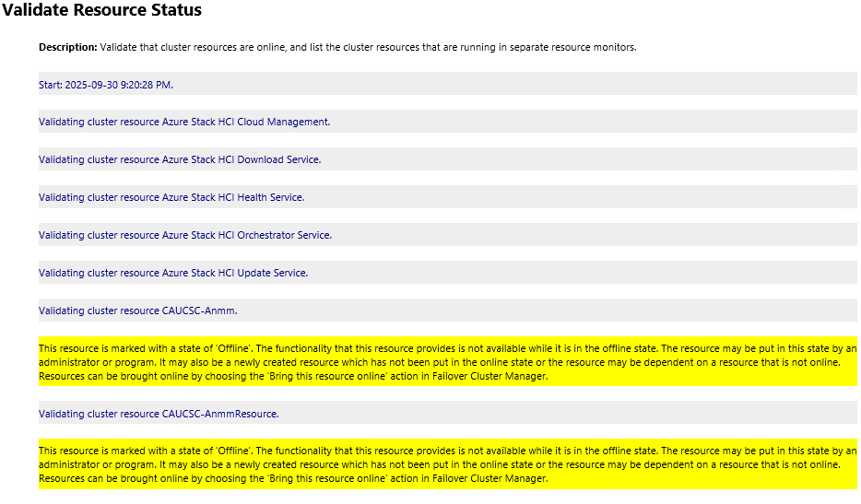This screenshot has width=861, height=504.
Task: Select the 'Azure Stack HCI Update Service' validation line
Action: pyautogui.click(x=447, y=273)
